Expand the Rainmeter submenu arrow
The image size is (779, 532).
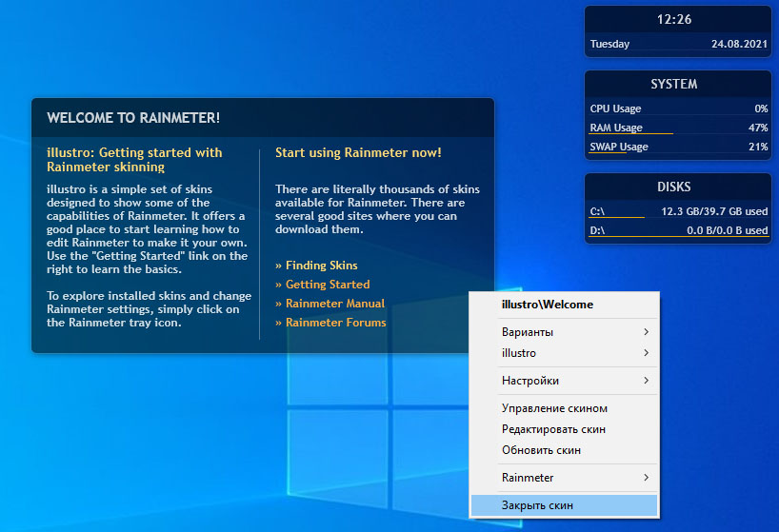click(x=646, y=478)
